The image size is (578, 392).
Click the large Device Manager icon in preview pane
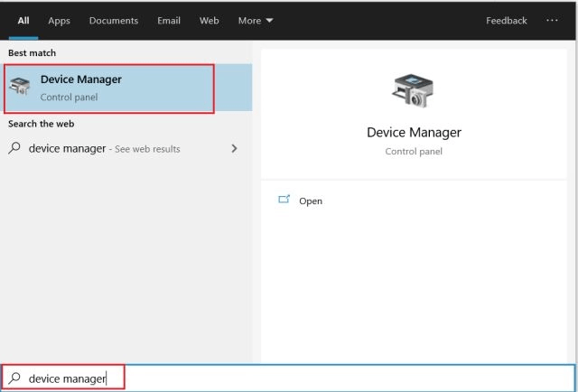(x=413, y=91)
